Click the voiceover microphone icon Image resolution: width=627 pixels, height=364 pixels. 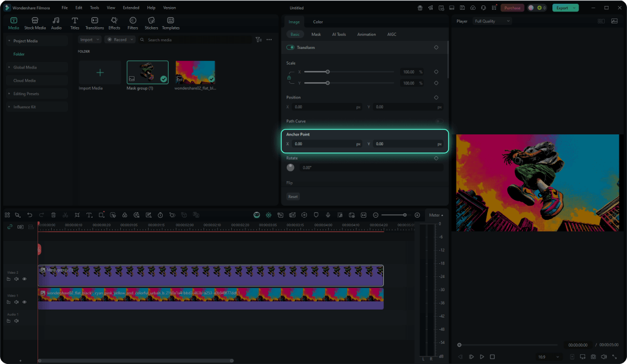coord(328,215)
